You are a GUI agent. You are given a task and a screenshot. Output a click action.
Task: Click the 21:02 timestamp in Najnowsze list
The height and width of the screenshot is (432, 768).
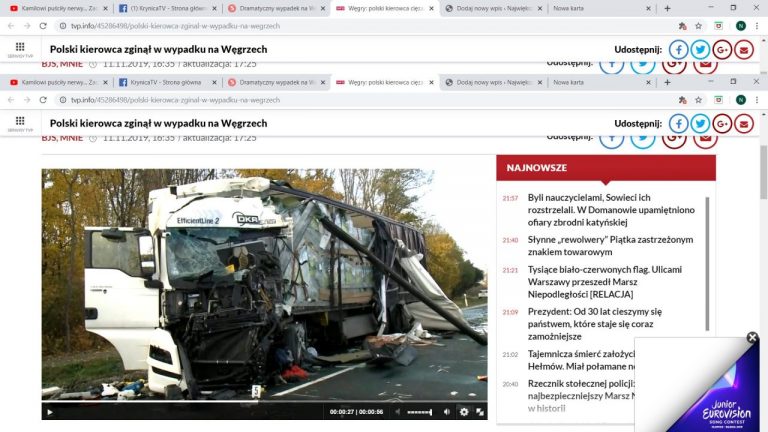pos(510,355)
